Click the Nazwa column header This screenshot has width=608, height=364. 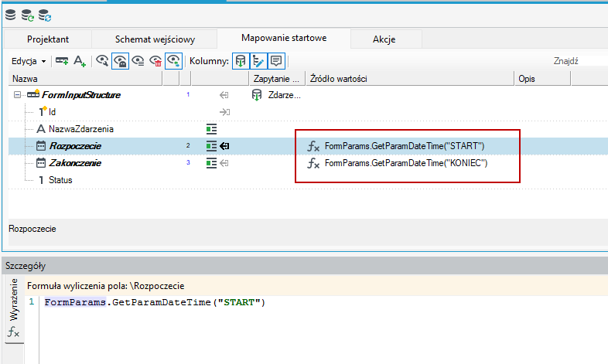pyautogui.click(x=85, y=79)
